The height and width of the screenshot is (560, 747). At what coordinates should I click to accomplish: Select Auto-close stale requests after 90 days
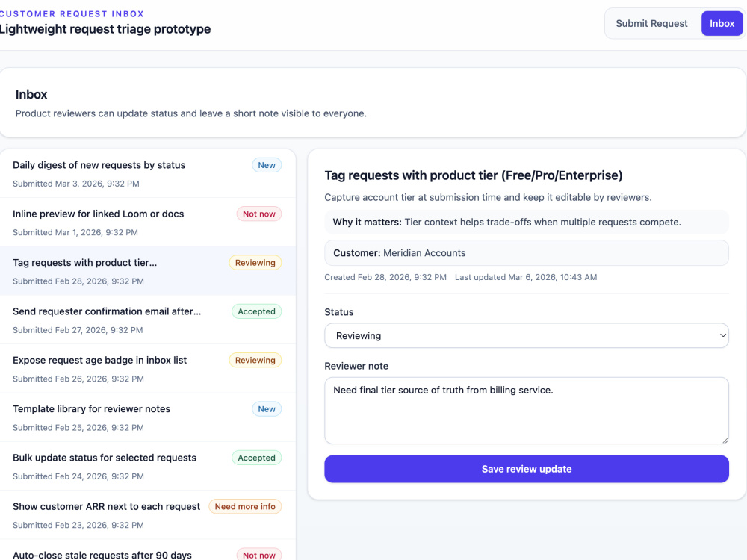point(148,550)
